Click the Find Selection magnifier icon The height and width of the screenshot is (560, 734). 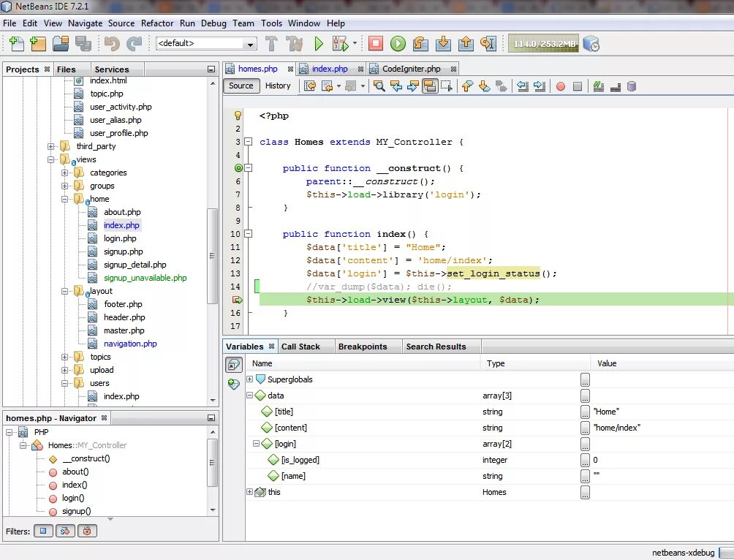point(379,86)
